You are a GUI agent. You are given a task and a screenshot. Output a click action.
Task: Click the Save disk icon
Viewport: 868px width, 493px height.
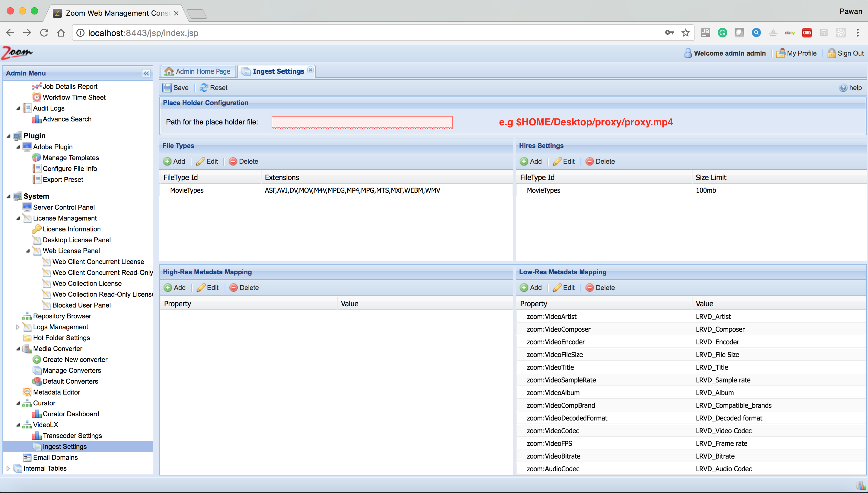pyautogui.click(x=167, y=88)
